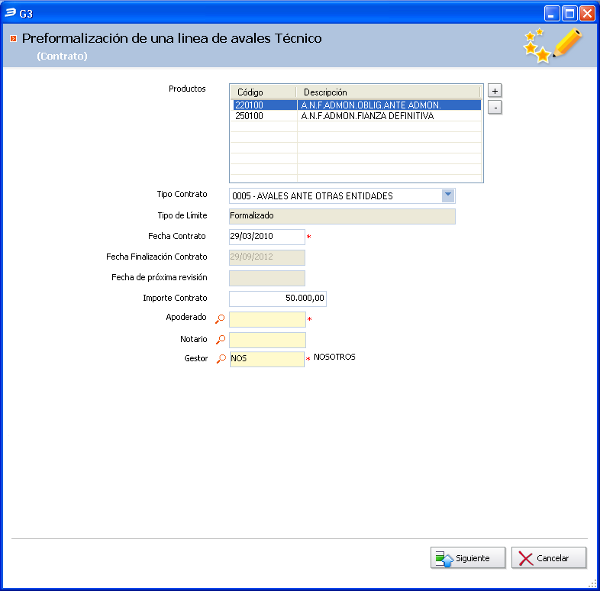
Task: Click the Fecha de próxima revisión field
Action: coord(267,278)
